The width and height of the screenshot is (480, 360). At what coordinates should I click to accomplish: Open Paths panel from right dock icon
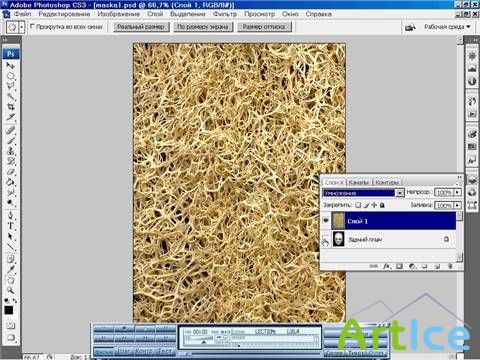[x=472, y=204]
